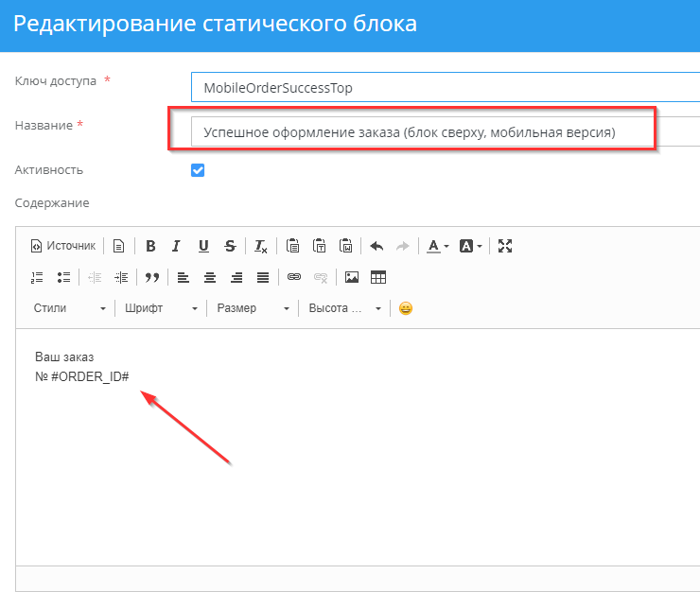Open the emoji smiley picker
Image resolution: width=700 pixels, height=609 pixels.
(406, 308)
